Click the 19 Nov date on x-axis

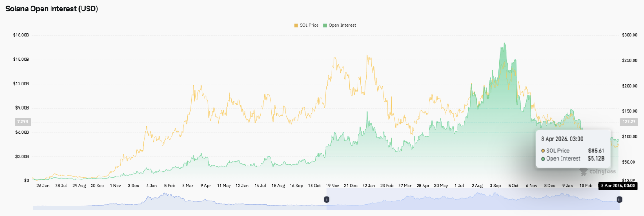(x=332, y=186)
